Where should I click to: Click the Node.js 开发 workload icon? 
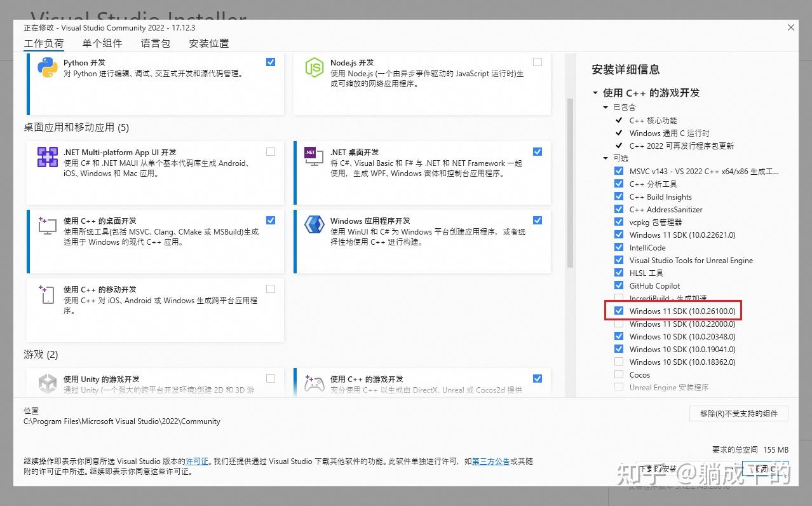coord(314,67)
